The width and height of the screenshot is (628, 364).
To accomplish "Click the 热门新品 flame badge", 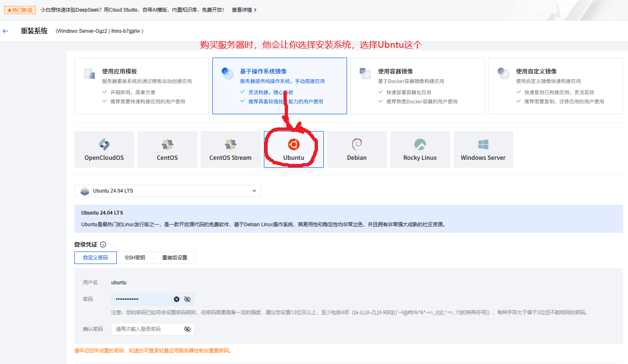I will tap(20, 10).
